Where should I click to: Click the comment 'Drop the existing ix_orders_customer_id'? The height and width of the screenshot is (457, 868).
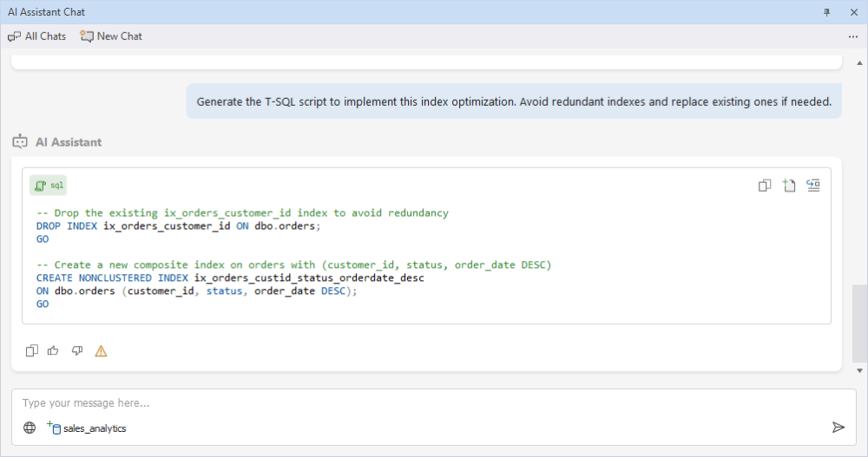pyautogui.click(x=242, y=213)
